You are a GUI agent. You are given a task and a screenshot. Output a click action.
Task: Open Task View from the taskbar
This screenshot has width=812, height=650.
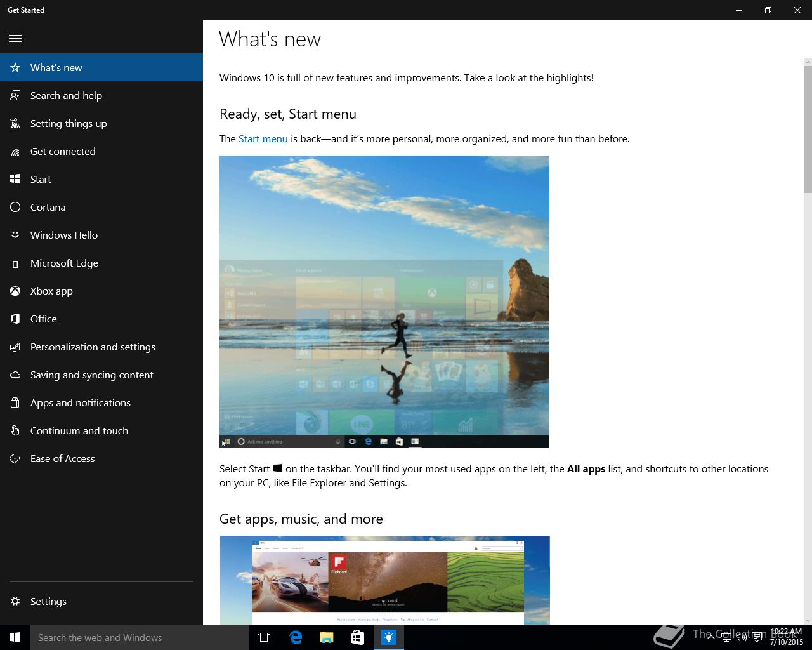264,637
